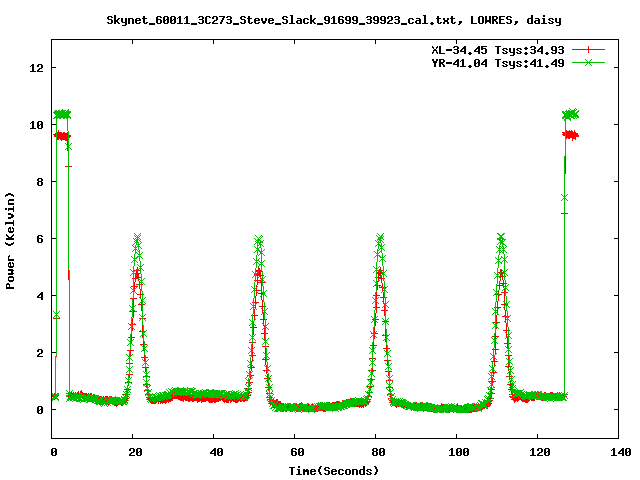Click x-axis tick label 80
The height and width of the screenshot is (480, 640).
(378, 452)
